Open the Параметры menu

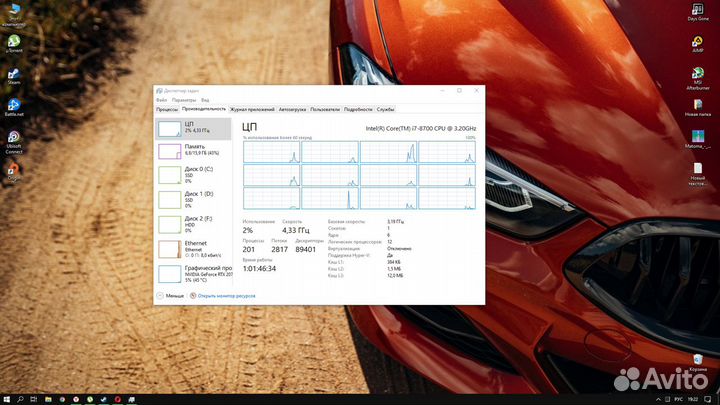[183, 100]
